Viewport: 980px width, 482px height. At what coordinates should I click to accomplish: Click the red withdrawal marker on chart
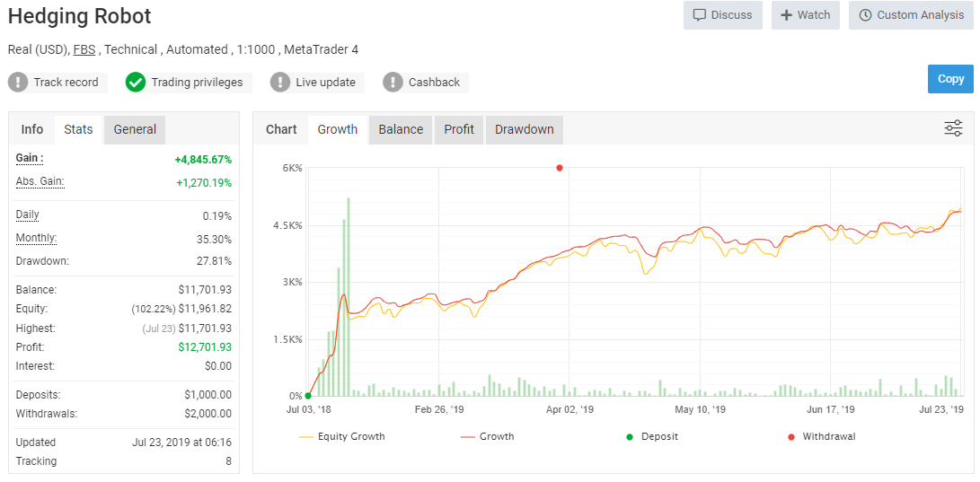pos(560,167)
